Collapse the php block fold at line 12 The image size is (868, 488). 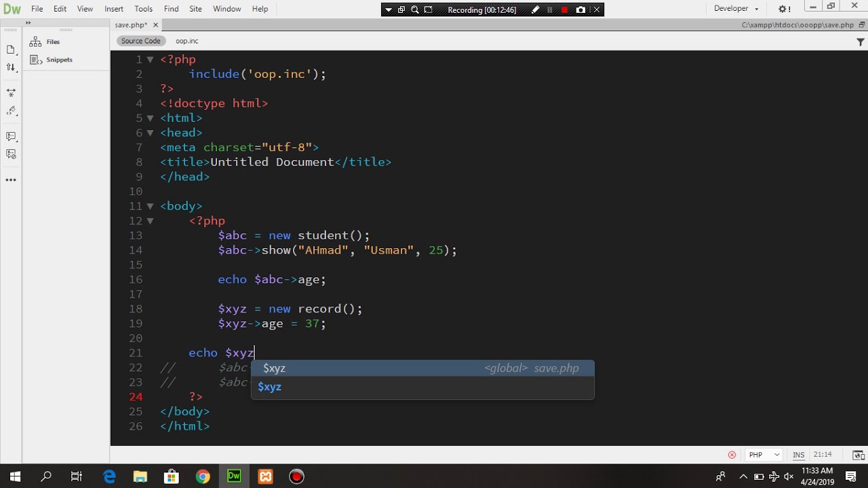[x=150, y=221]
